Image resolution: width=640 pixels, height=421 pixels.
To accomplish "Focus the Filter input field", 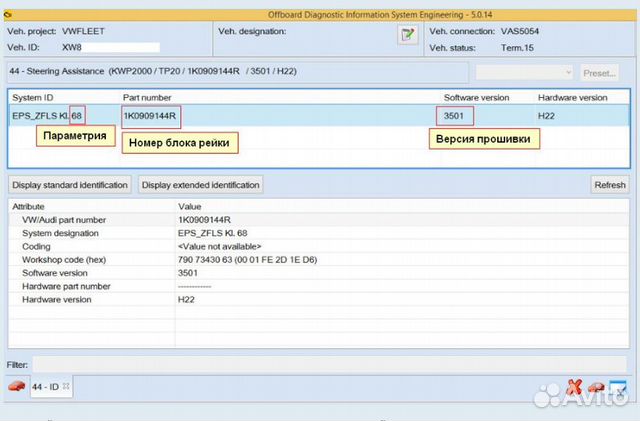I will [x=330, y=364].
